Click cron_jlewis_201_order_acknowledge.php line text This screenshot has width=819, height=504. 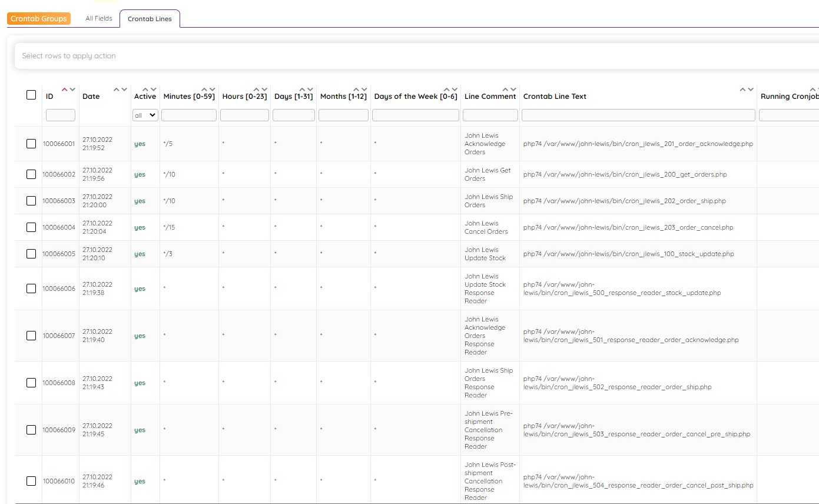[x=638, y=144]
